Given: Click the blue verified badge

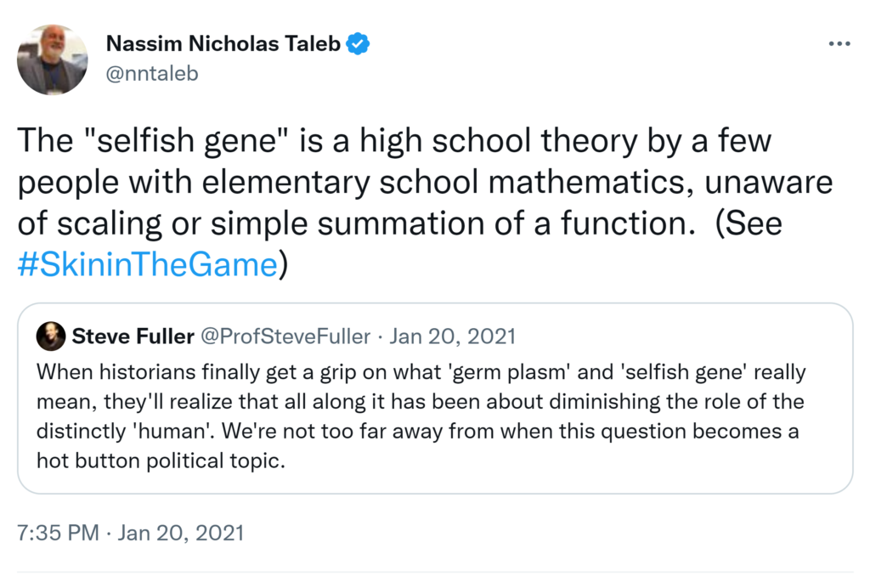Looking at the screenshot, I should [359, 44].
